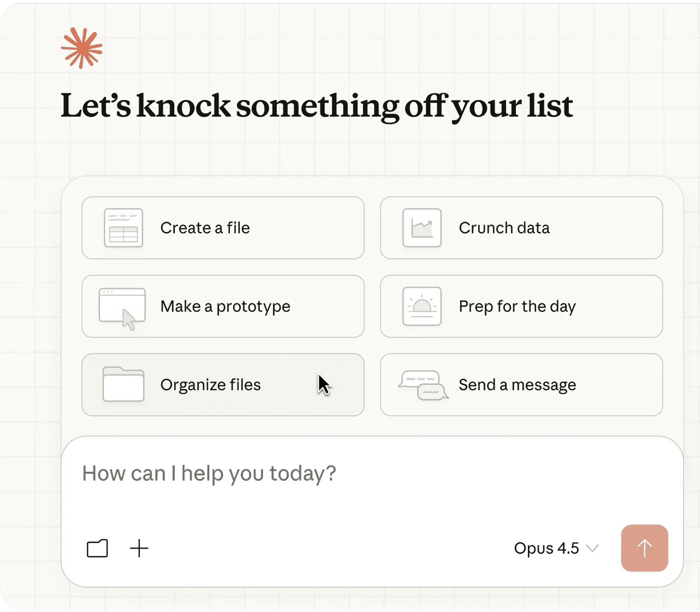Screen dimensions: 700x612
Task: Pick the "Make a prototype" label
Action: click(225, 306)
